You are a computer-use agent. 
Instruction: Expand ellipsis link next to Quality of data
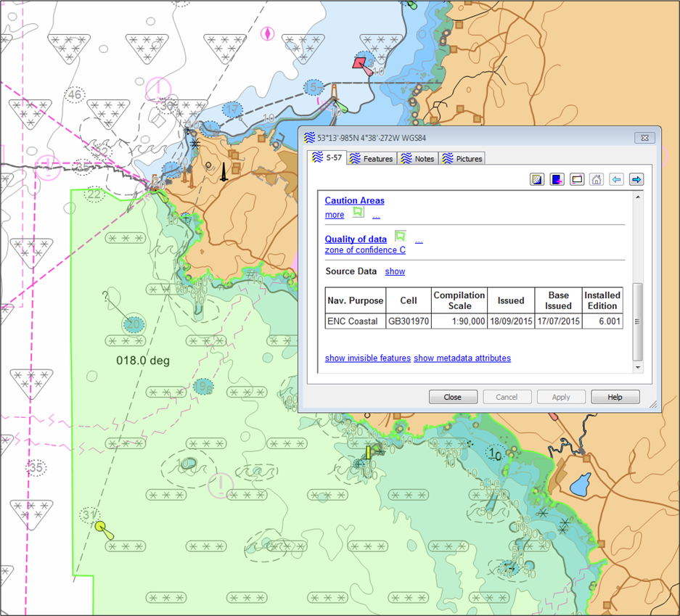point(419,240)
